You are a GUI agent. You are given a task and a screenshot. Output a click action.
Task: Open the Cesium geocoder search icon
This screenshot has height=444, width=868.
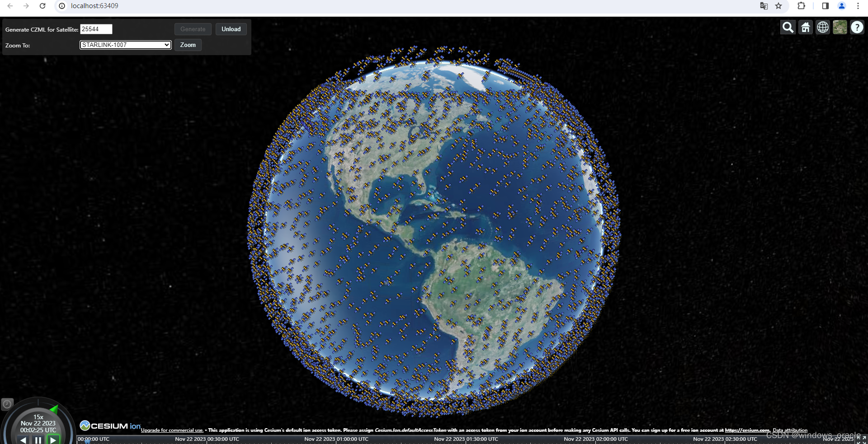[788, 28]
